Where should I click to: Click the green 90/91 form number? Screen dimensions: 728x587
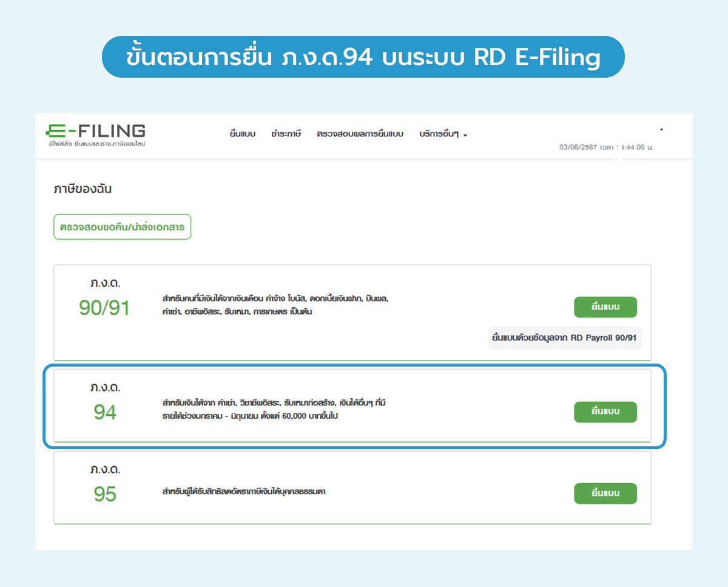pyautogui.click(x=104, y=308)
